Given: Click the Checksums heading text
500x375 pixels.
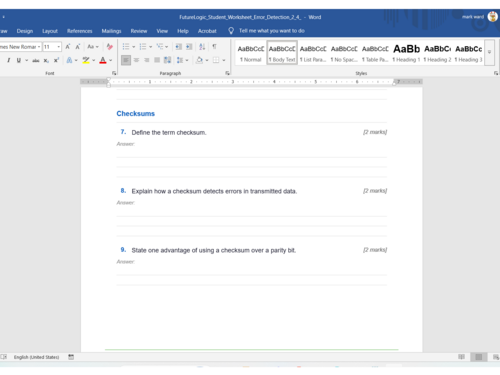Looking at the screenshot, I should click(x=136, y=114).
